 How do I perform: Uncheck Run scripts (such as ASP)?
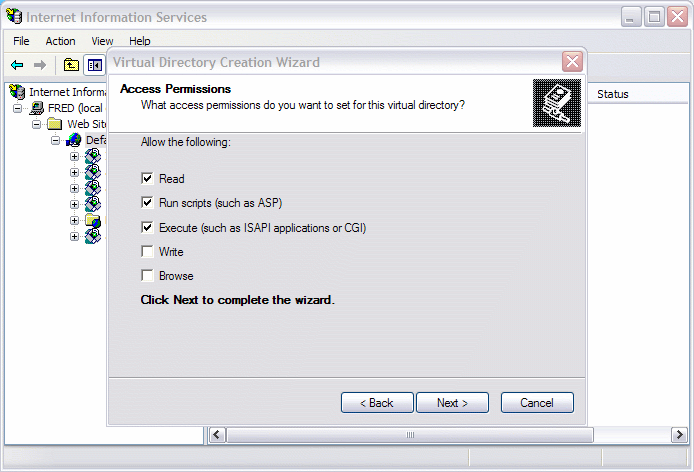[x=147, y=202]
